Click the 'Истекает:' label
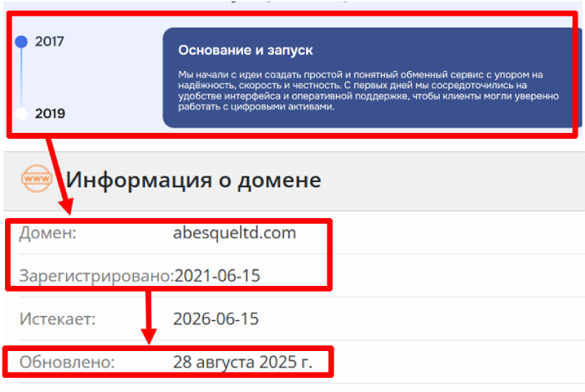Image resolution: width=585 pixels, height=392 pixels. (58, 319)
